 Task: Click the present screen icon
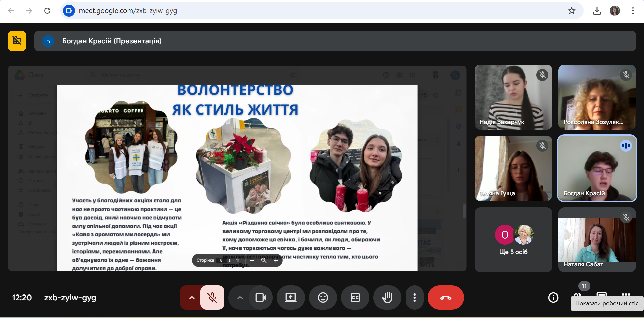pyautogui.click(x=290, y=298)
